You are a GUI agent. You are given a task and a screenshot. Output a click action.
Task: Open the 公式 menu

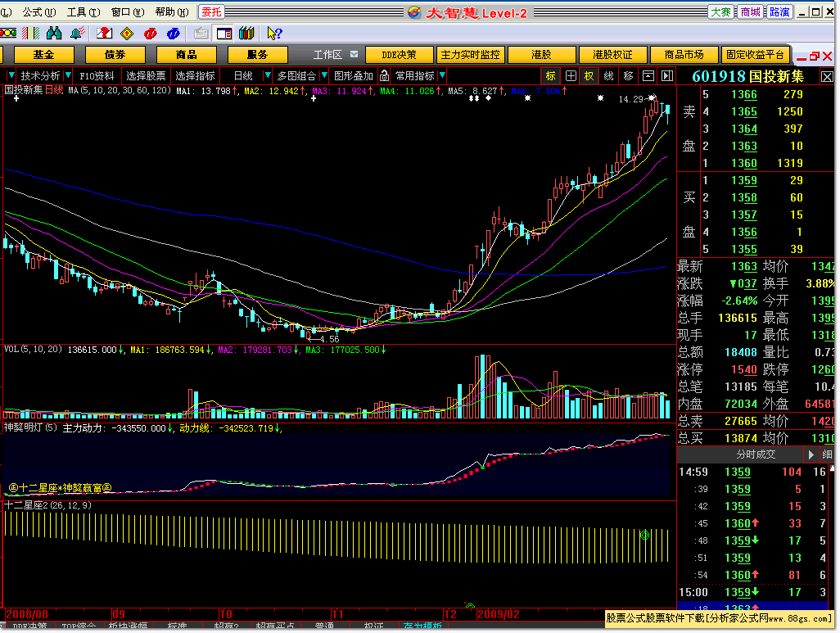38,11
